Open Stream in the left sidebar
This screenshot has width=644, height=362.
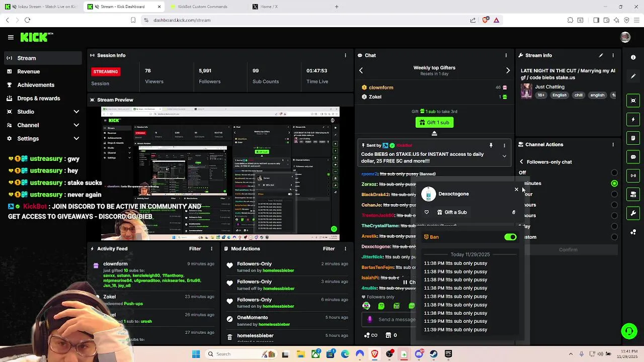43,58
